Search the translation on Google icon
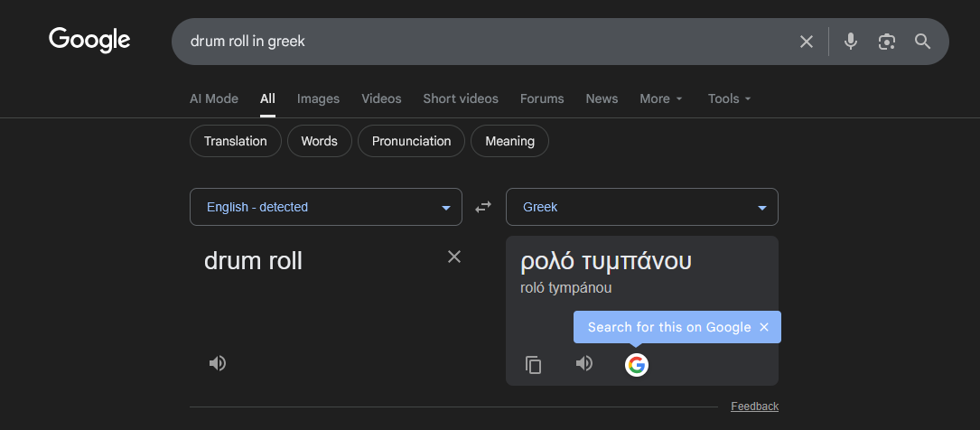 coord(636,364)
